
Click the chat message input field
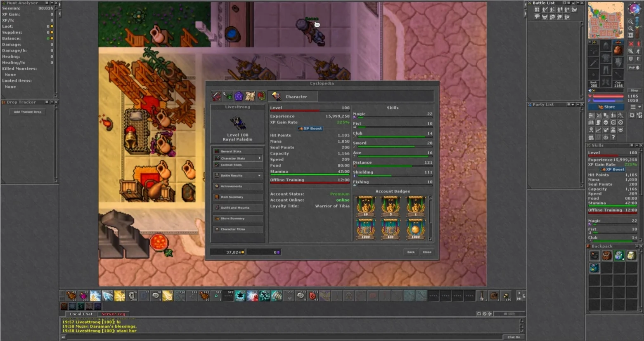(x=285, y=337)
